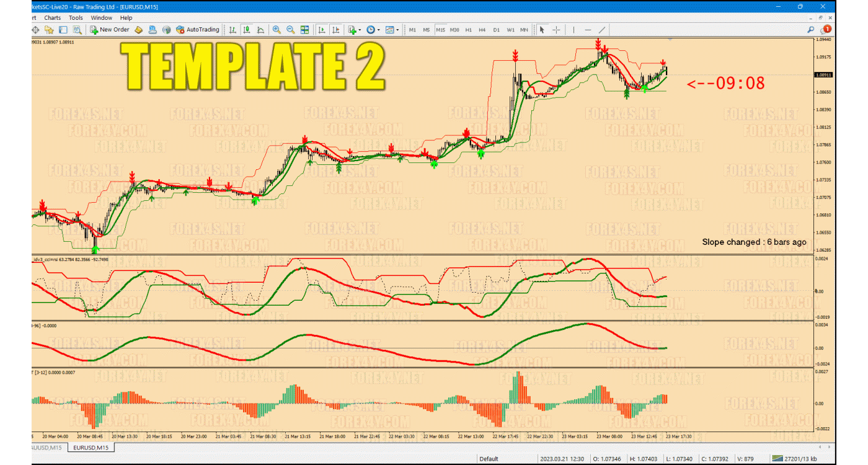Open the Charts menu

[52, 17]
